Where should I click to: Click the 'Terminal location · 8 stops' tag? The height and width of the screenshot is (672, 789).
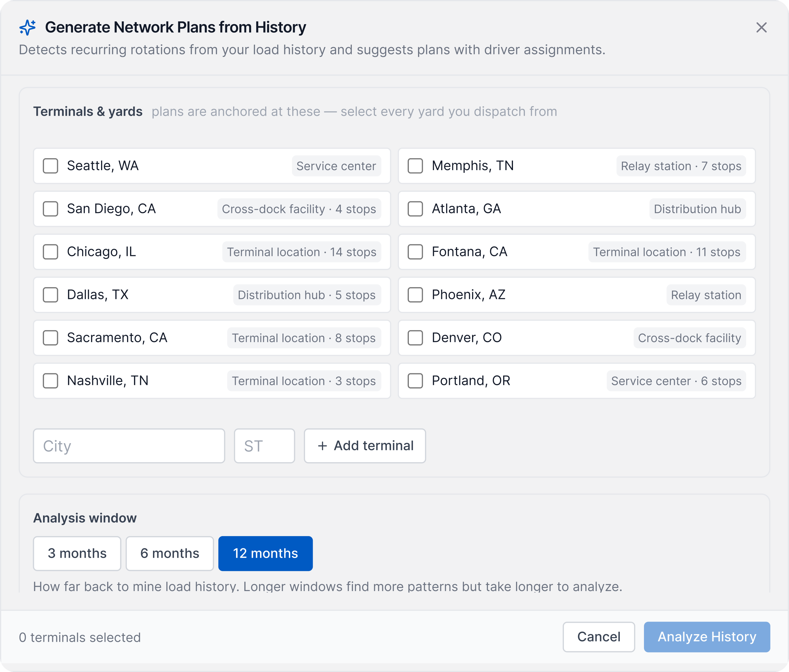pyautogui.click(x=304, y=338)
